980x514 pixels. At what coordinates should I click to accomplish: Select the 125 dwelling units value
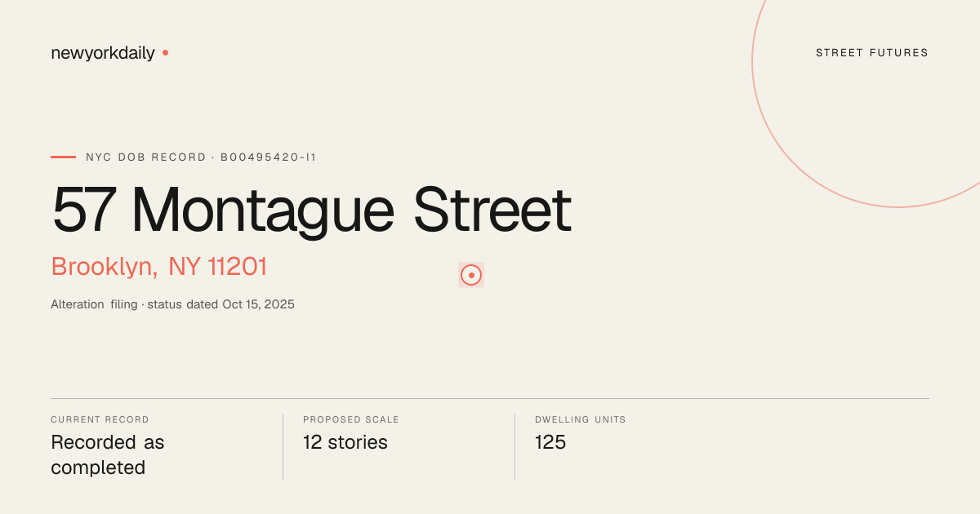pyautogui.click(x=550, y=442)
